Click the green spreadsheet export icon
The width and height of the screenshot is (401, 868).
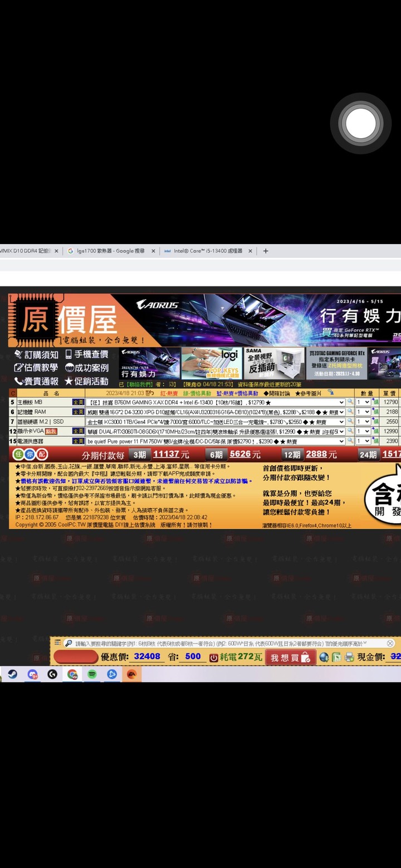click(337, 657)
